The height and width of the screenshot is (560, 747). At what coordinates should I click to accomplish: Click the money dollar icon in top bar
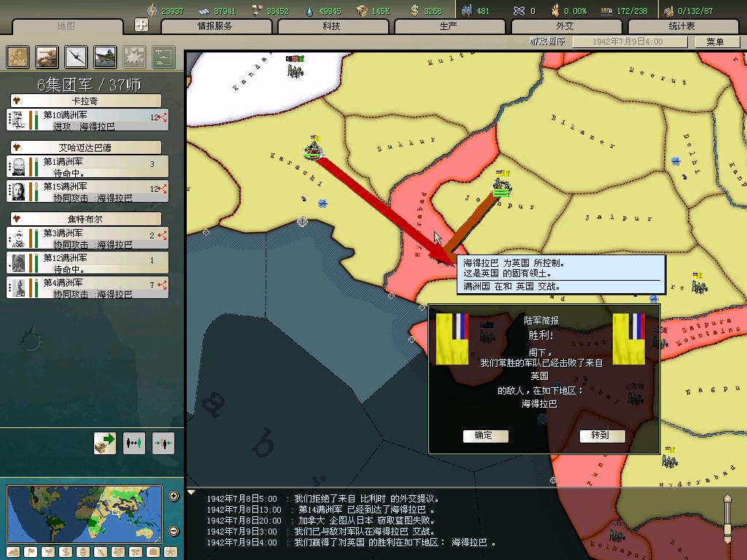click(x=414, y=10)
